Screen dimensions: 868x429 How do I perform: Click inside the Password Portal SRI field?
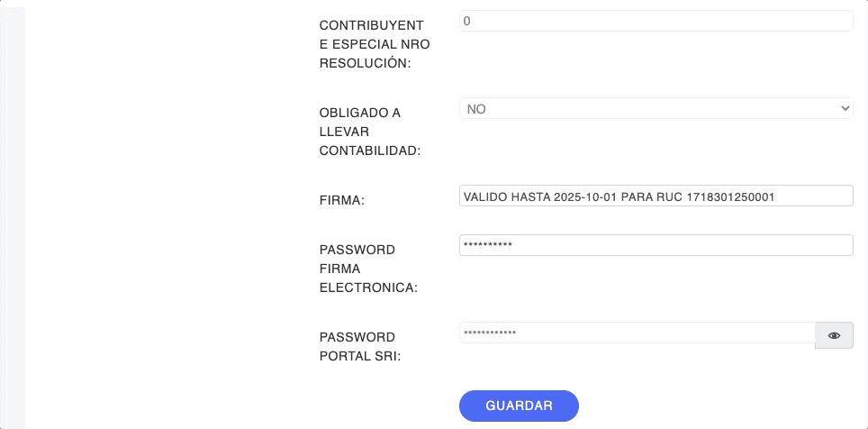tap(637, 333)
